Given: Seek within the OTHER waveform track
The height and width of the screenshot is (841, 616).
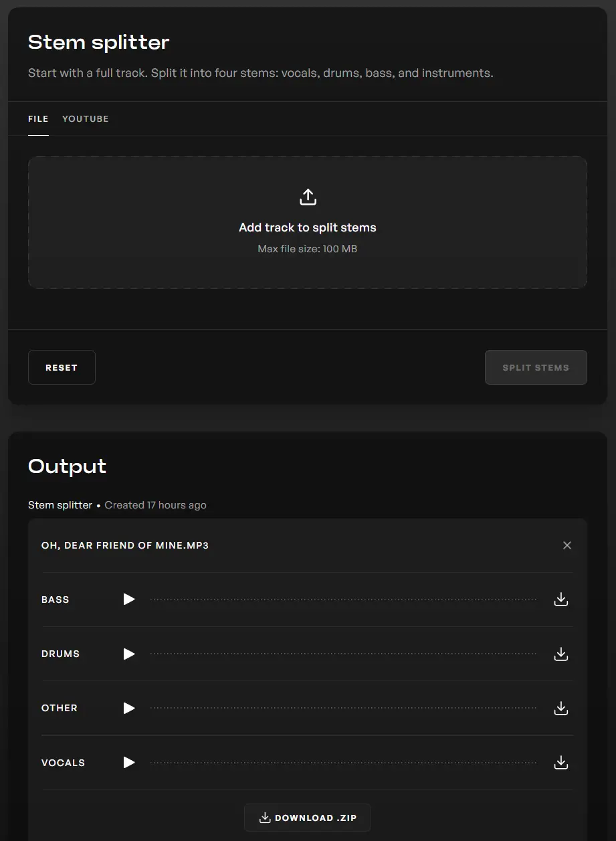Looking at the screenshot, I should [x=344, y=708].
